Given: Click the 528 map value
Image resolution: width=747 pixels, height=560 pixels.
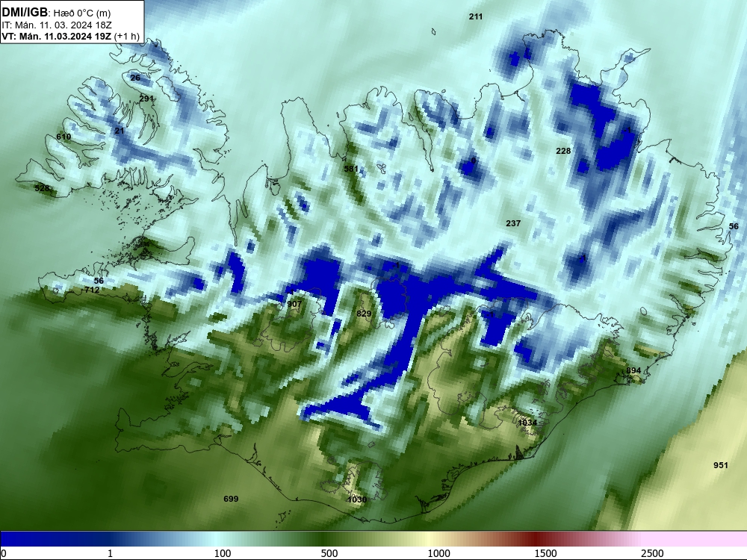Looking at the screenshot, I should (42, 189).
